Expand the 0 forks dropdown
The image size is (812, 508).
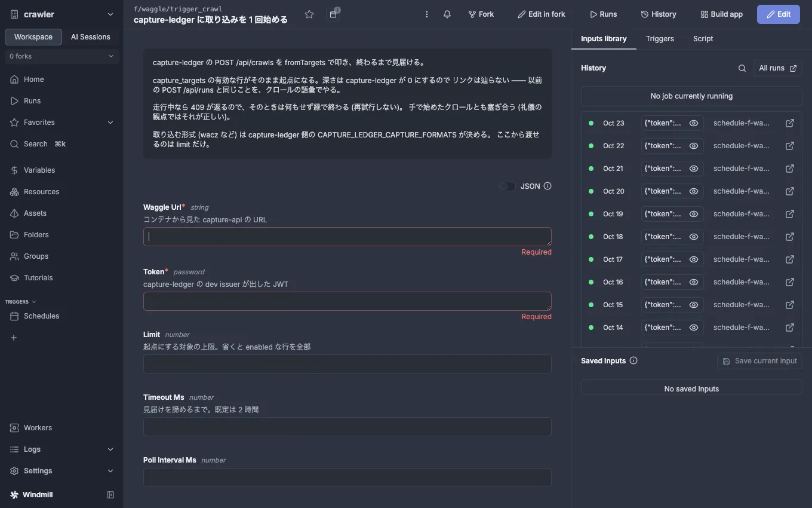pos(62,56)
